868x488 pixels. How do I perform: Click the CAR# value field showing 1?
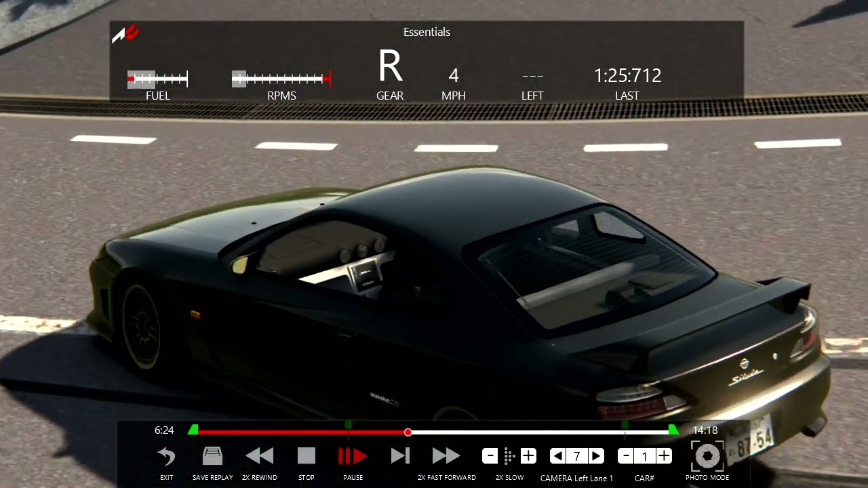pyautogui.click(x=645, y=456)
